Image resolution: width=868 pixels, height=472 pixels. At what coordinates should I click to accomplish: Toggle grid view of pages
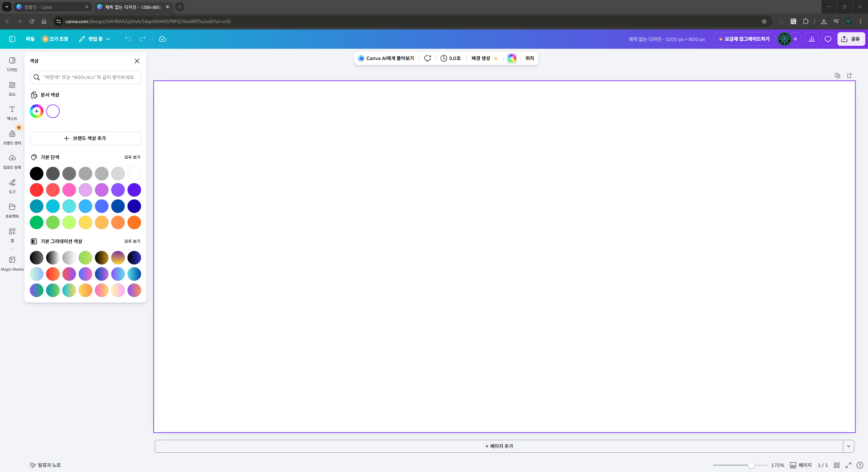pos(837,465)
